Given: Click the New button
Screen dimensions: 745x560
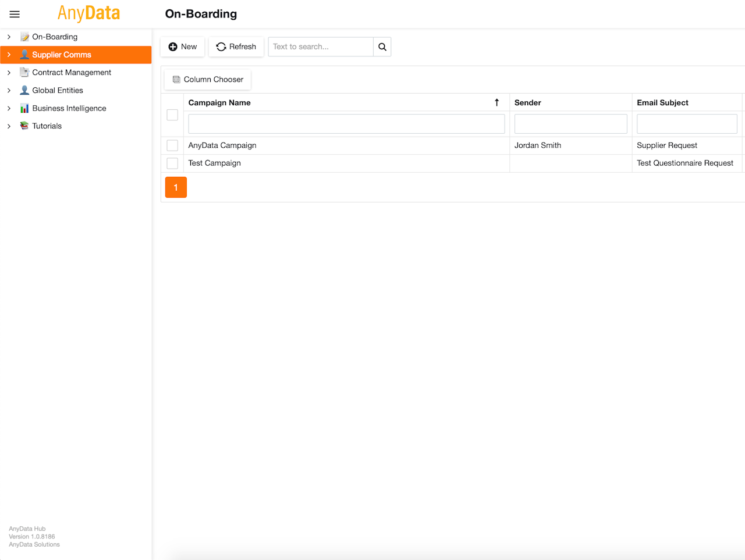Looking at the screenshot, I should [x=183, y=47].
